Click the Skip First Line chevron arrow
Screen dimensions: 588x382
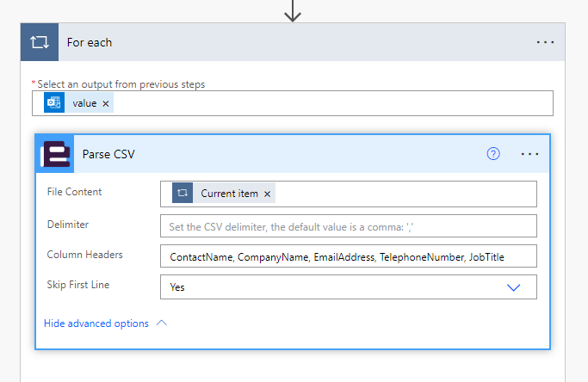coord(514,287)
